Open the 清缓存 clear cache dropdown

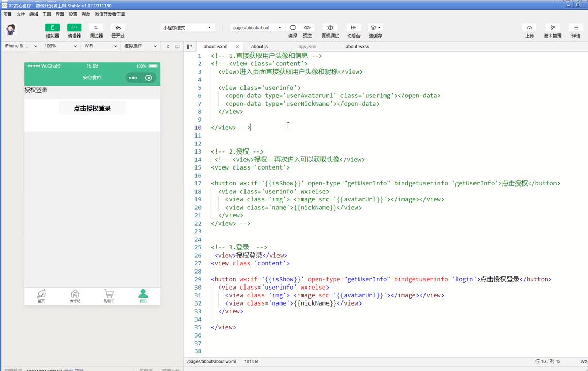(375, 28)
